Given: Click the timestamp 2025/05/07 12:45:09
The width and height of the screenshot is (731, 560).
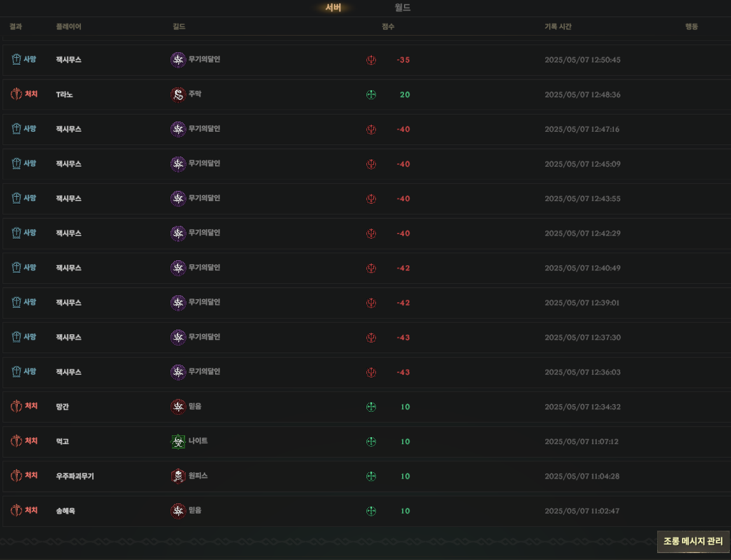Looking at the screenshot, I should tap(582, 164).
